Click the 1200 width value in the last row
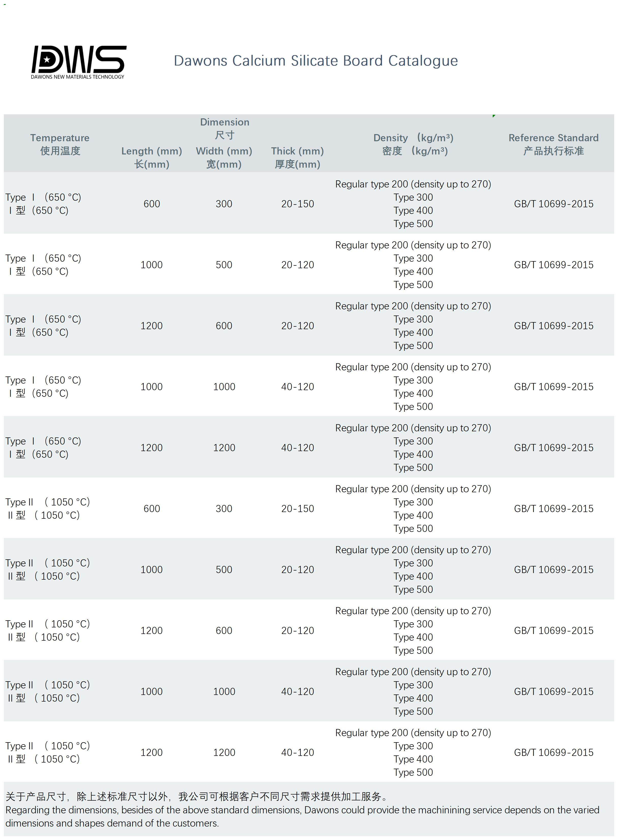 pyautogui.click(x=224, y=752)
